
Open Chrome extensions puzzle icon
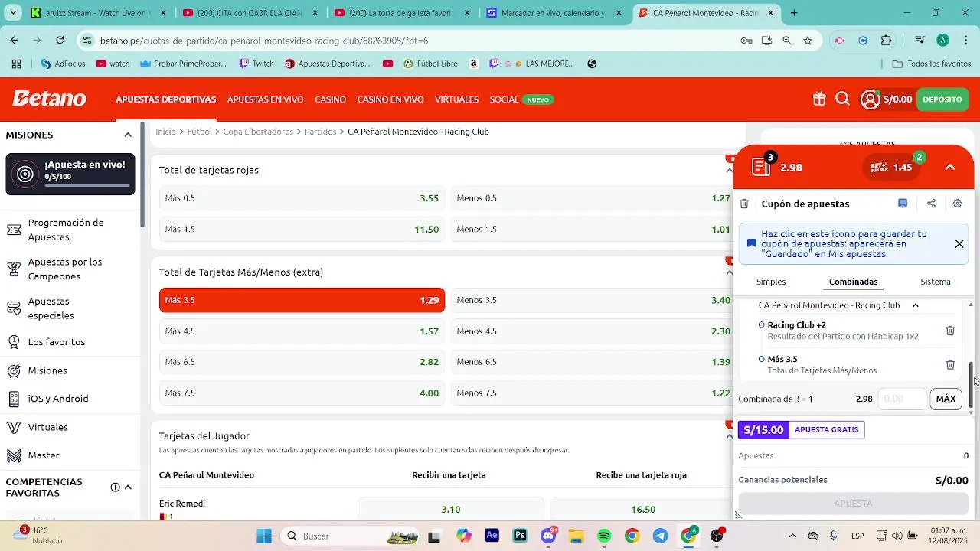coord(887,41)
